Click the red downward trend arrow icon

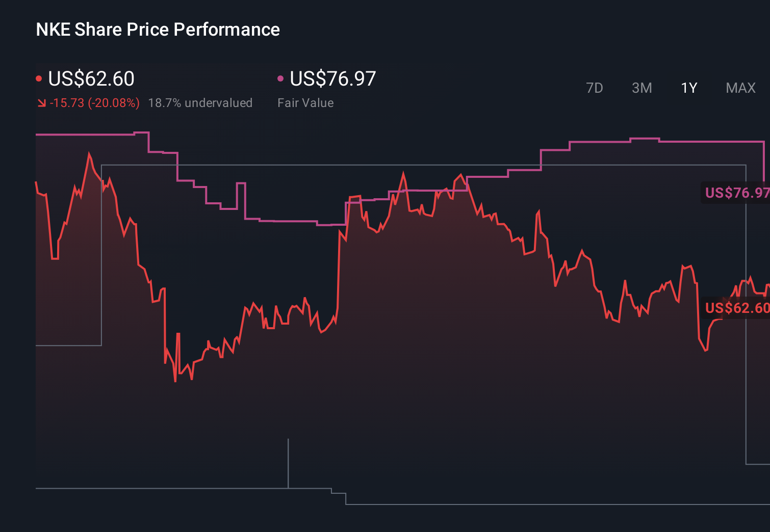[x=42, y=102]
